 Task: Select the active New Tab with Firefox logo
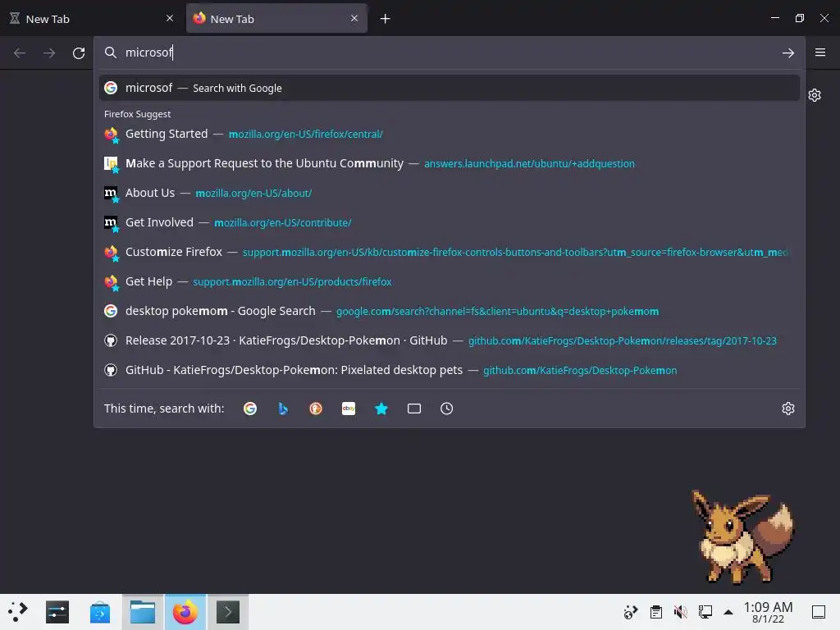(x=276, y=19)
